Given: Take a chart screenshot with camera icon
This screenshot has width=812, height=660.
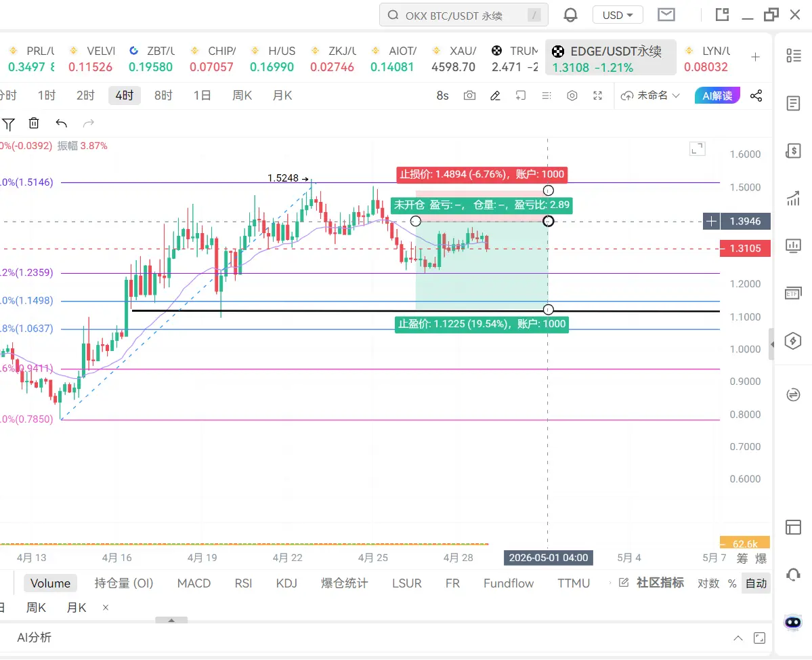Looking at the screenshot, I should tap(469, 96).
